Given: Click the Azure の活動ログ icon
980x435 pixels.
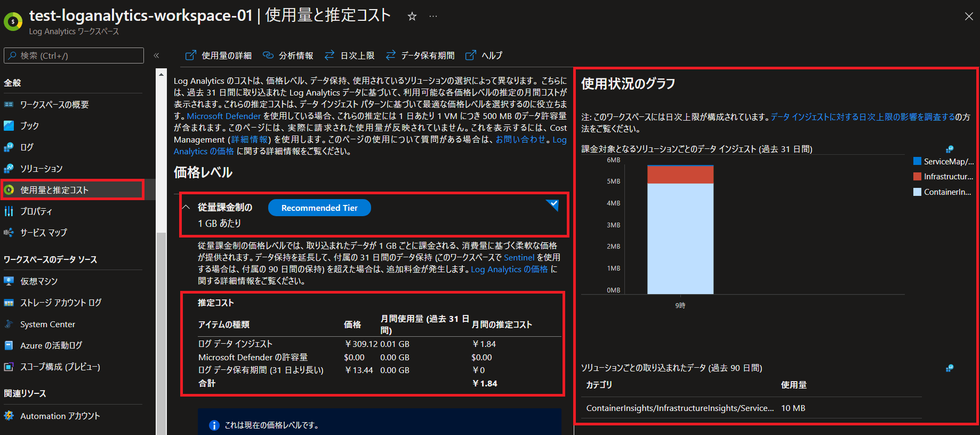Looking at the screenshot, I should pyautogui.click(x=9, y=345).
